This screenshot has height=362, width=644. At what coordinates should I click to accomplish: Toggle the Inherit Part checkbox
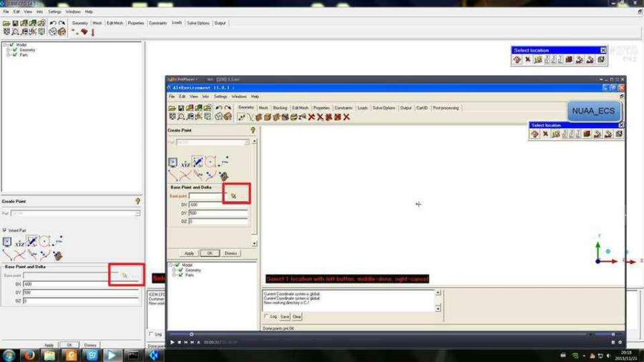[x=4, y=230]
